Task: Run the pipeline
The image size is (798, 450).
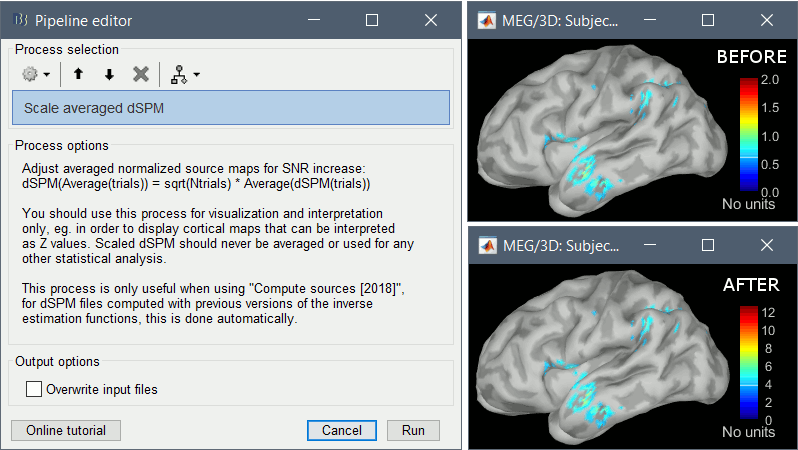Action: pyautogui.click(x=413, y=430)
